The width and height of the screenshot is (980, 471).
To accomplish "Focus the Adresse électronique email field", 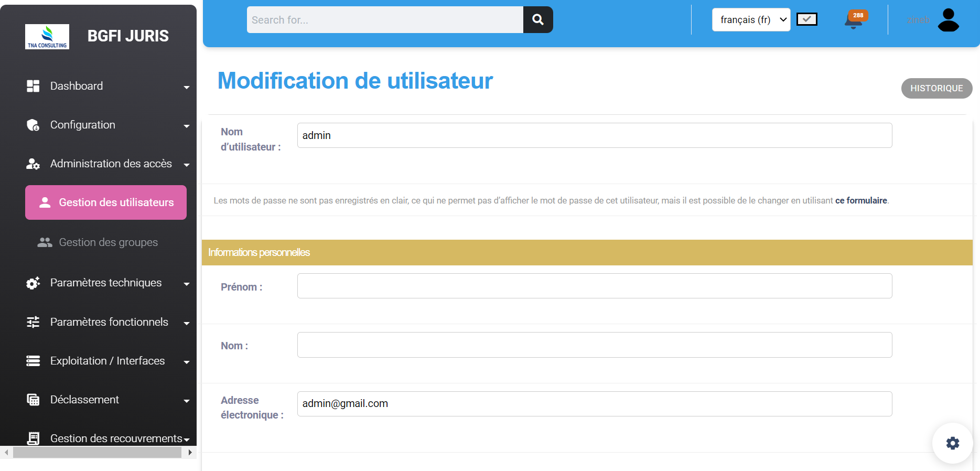I will click(594, 404).
